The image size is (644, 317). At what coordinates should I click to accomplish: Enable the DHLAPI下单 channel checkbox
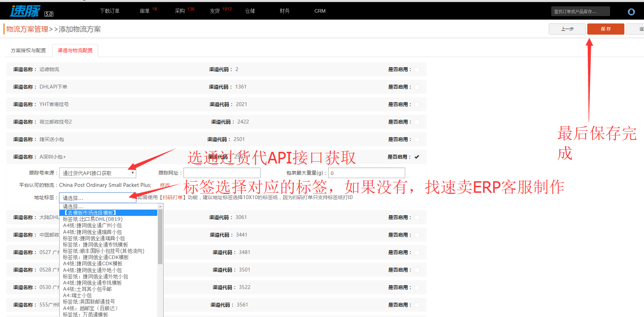pyautogui.click(x=417, y=87)
